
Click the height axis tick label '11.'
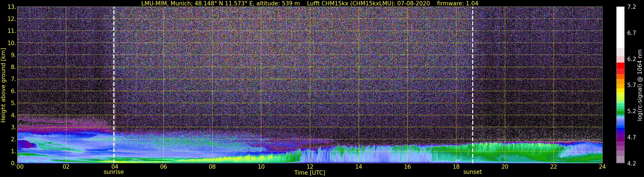(x=12, y=31)
